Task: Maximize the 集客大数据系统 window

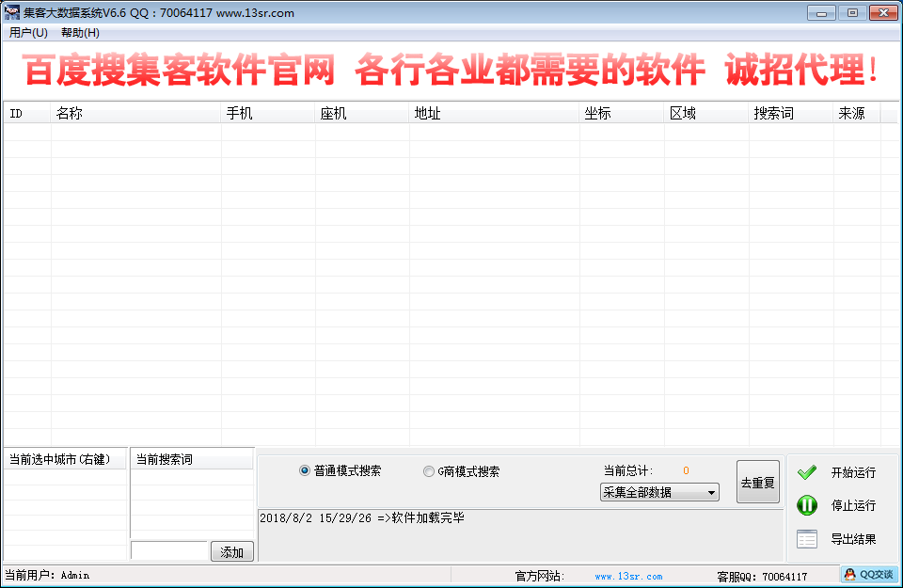Action: tap(852, 12)
